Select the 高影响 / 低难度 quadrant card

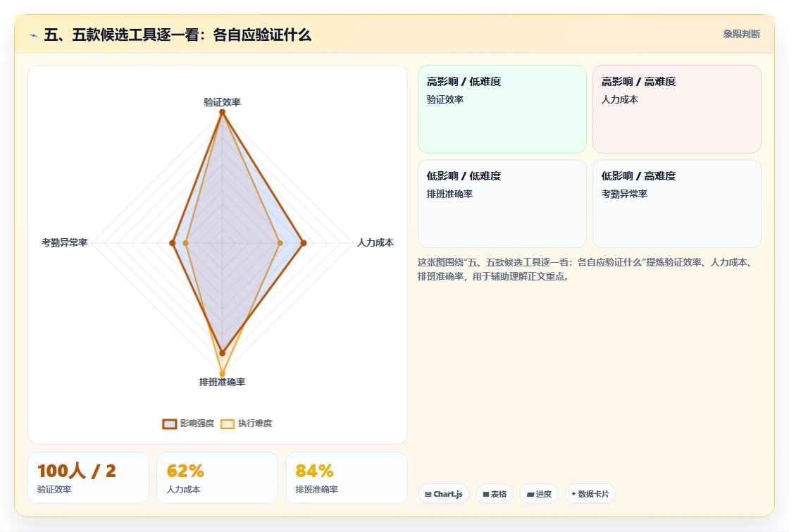[x=502, y=109]
